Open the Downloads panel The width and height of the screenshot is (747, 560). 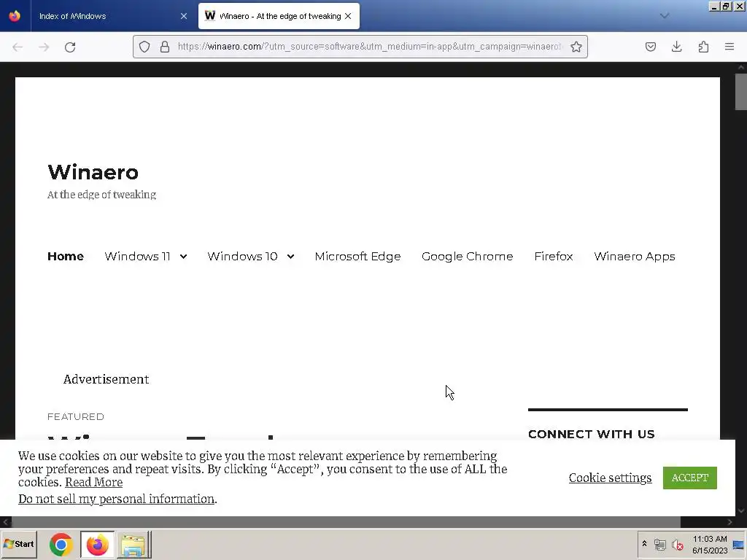676,47
